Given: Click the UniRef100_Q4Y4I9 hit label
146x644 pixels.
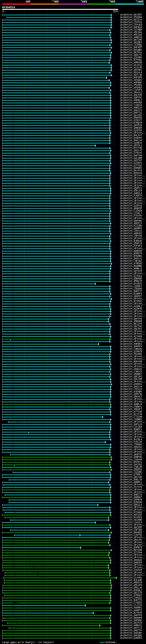Looking at the screenshot, I should (131, 623).
